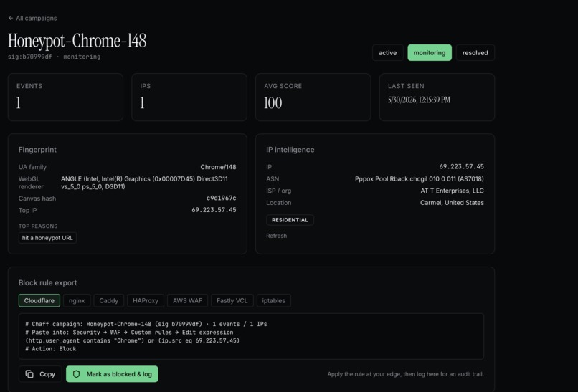
Task: Switch to the AWS WAF export tab
Action: [x=187, y=301]
